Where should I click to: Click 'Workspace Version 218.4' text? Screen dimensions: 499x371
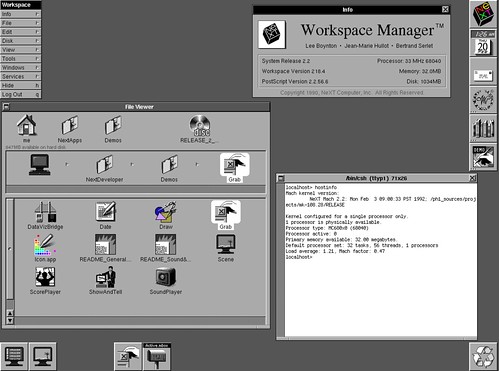293,71
